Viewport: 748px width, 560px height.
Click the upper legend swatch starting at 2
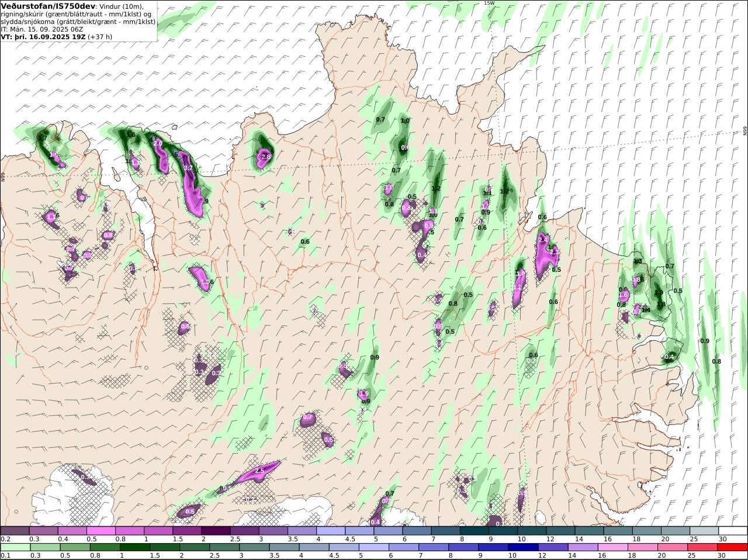point(216,531)
